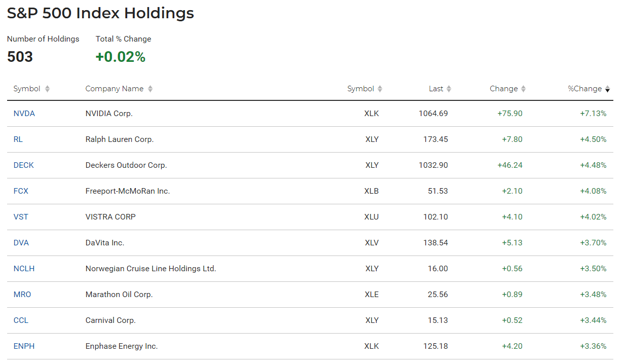Image resolution: width=624 pixels, height=364 pixels.
Task: Click change value +0.56
Action: click(x=512, y=269)
